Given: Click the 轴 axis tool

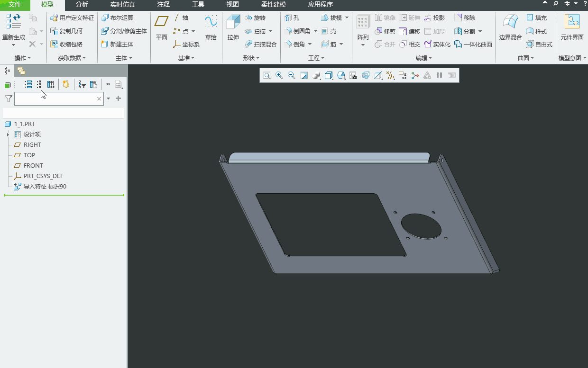Looking at the screenshot, I should [181, 18].
